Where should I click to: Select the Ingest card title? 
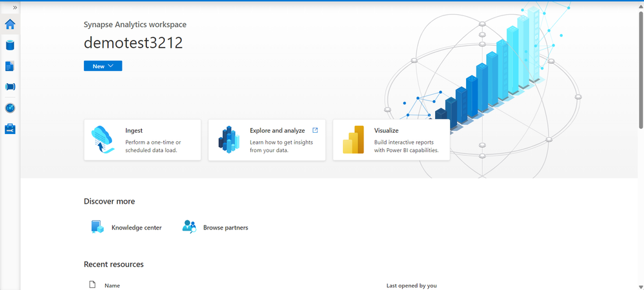coord(134,131)
